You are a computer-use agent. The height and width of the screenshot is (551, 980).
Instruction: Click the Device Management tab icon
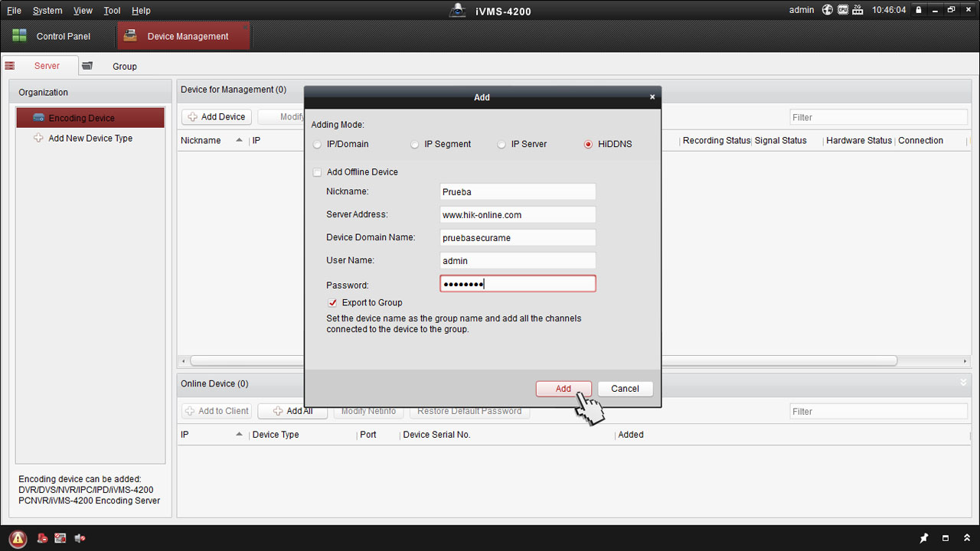(x=130, y=35)
